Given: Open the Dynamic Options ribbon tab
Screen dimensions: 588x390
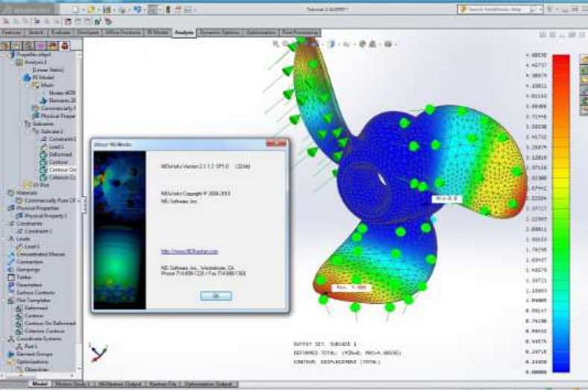Looking at the screenshot, I should 219,33.
